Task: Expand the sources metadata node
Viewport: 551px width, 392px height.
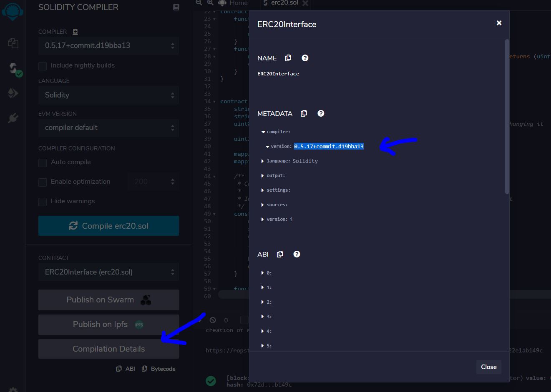Action: pos(262,205)
